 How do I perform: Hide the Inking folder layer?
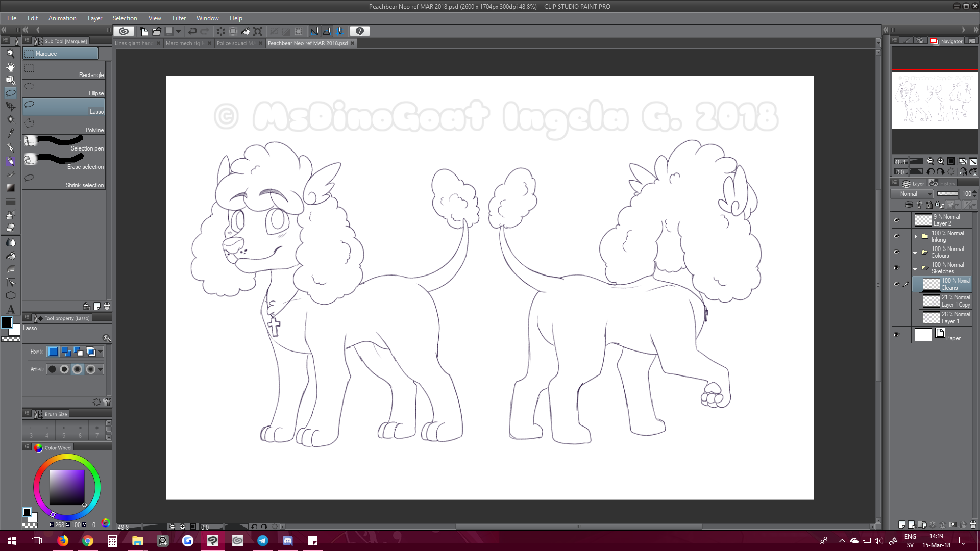896,236
